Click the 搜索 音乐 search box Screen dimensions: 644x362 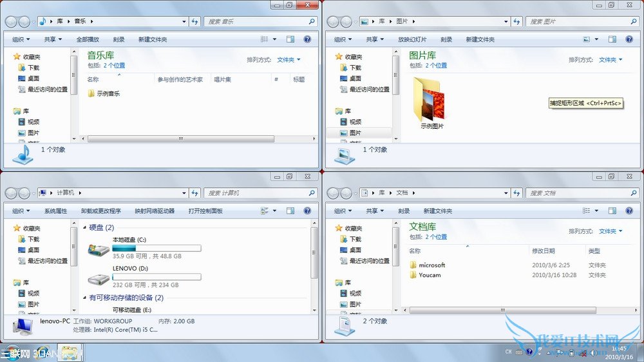click(260, 21)
